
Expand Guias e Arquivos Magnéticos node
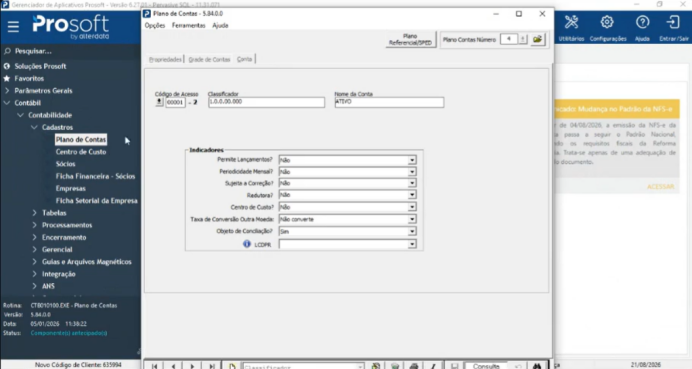(x=34, y=262)
